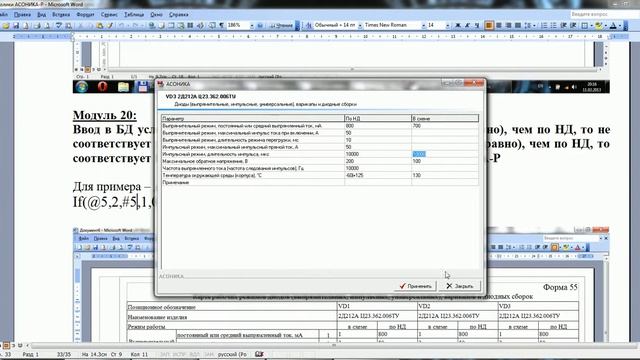The width and height of the screenshot is (640, 360).
Task: Click the Columns icon in Word toolbar
Action: [x=190, y=26]
